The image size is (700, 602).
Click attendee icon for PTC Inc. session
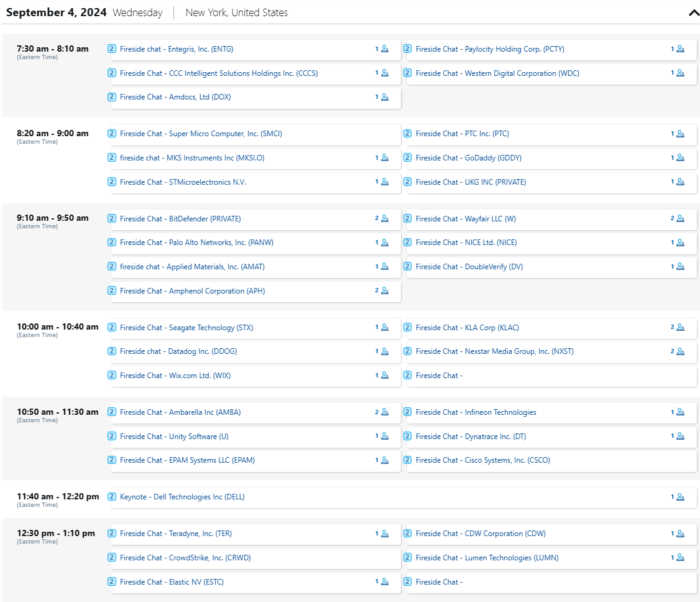[680, 134]
